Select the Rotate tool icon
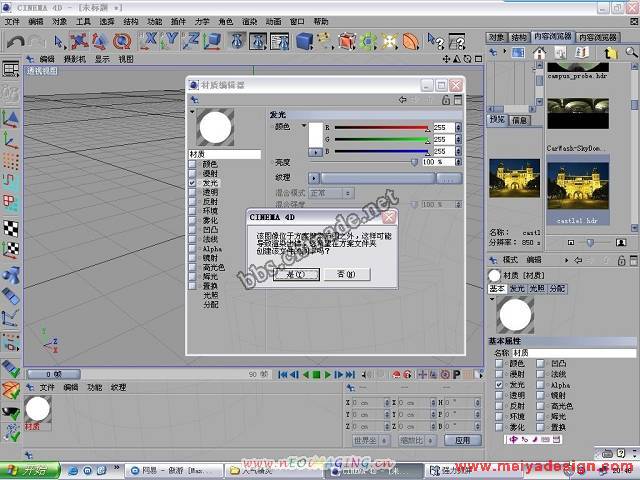 [122, 42]
